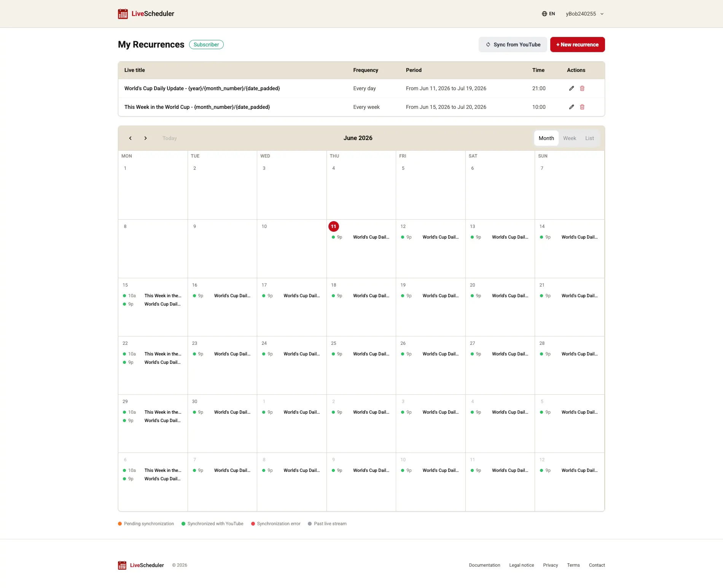Click the LiveScheduler calendar logo in header
The height and width of the screenshot is (588, 723).
tap(123, 14)
